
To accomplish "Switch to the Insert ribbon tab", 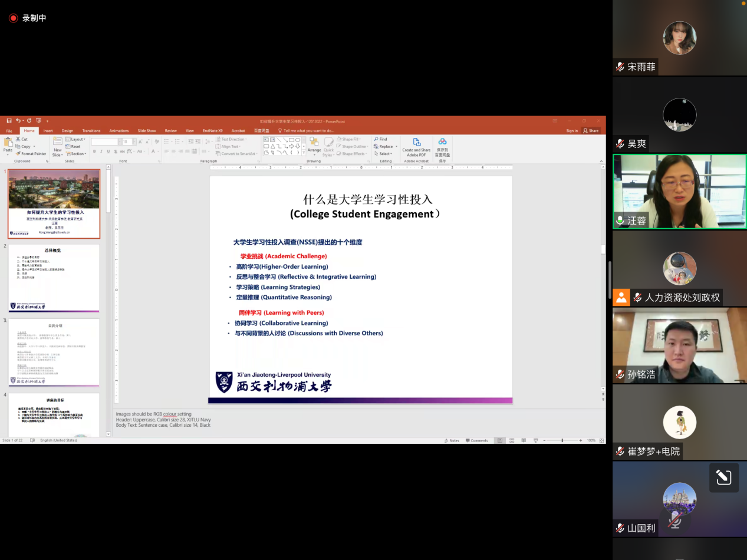I will point(48,131).
